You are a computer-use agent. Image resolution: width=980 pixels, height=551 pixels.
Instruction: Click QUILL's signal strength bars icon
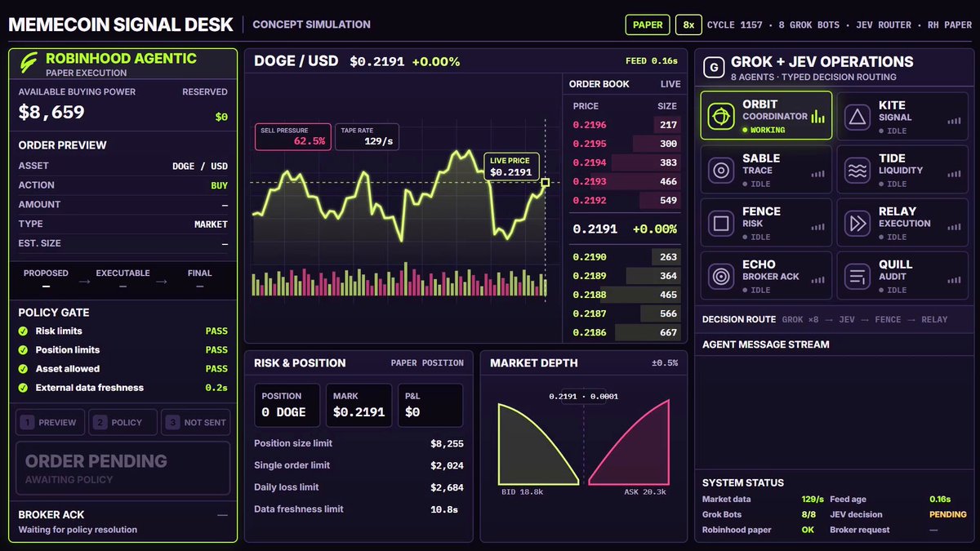click(x=954, y=279)
